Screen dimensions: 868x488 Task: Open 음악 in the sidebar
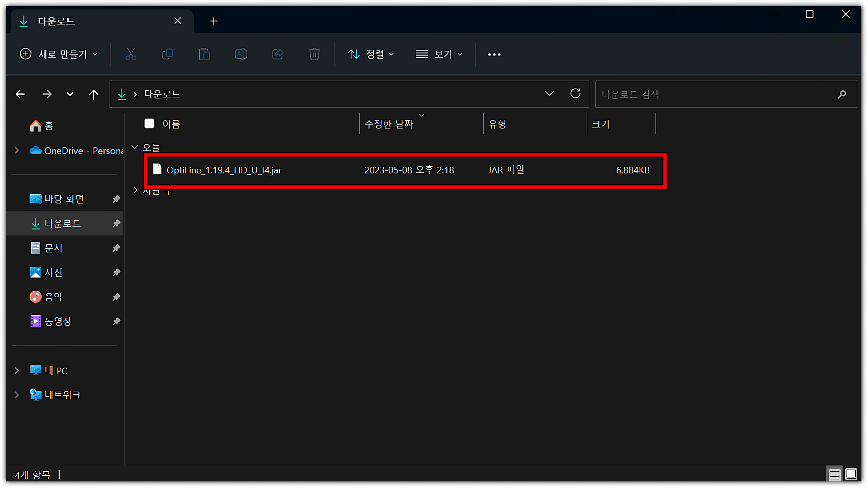coord(46,297)
